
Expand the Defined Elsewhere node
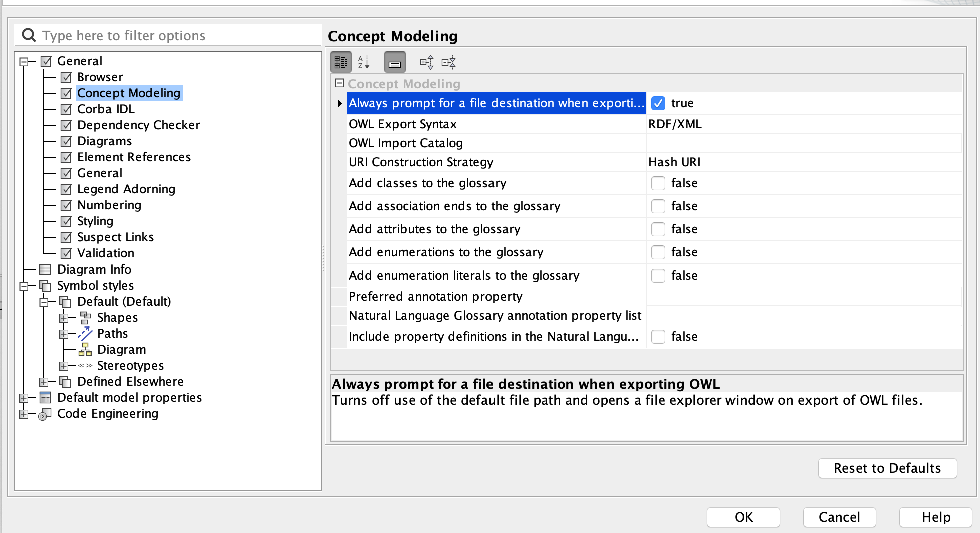[44, 382]
